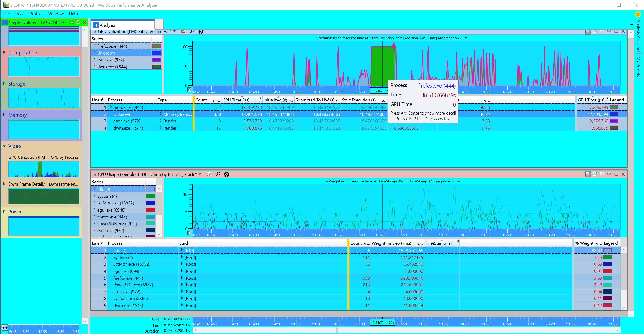Expand the Computation section in Graph Explorer
The image size is (644, 334).
pyautogui.click(x=4, y=52)
